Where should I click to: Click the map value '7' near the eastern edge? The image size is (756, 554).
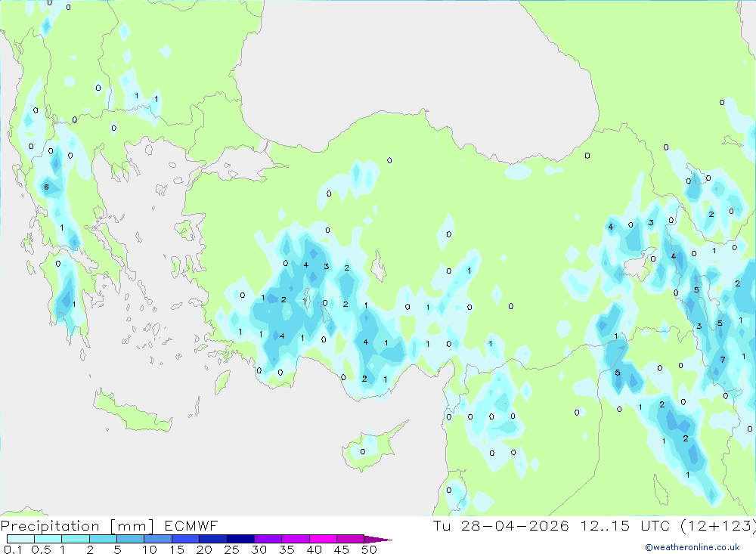pyautogui.click(x=722, y=359)
